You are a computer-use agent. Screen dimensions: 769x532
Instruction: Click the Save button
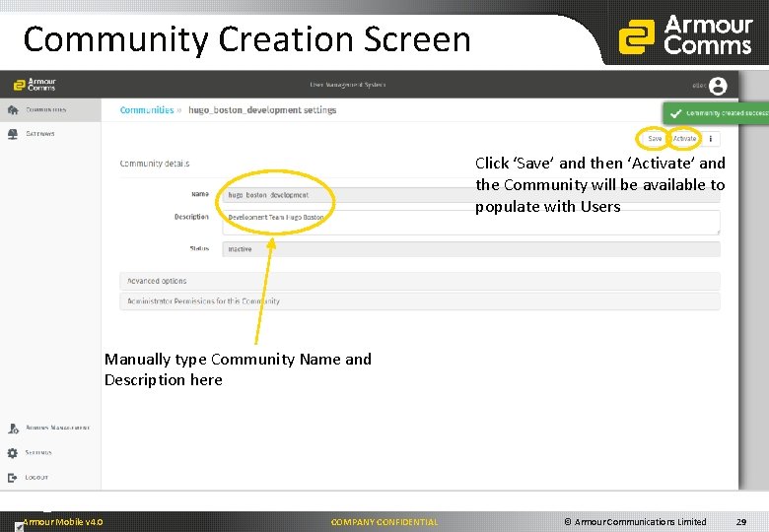(655, 139)
